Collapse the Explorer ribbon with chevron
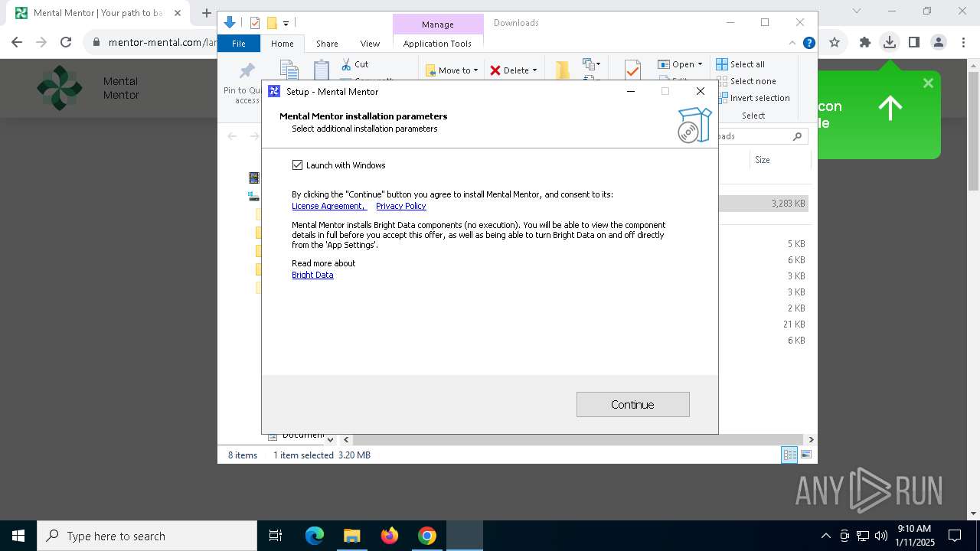Screen dimensions: 980x551 pos(792,43)
